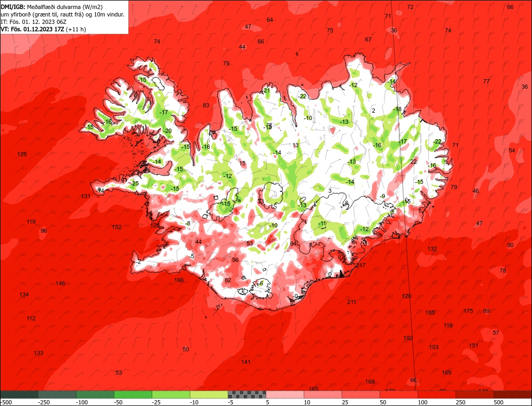
Task: Select the value '-21' on the north coast
Action: coord(266,90)
